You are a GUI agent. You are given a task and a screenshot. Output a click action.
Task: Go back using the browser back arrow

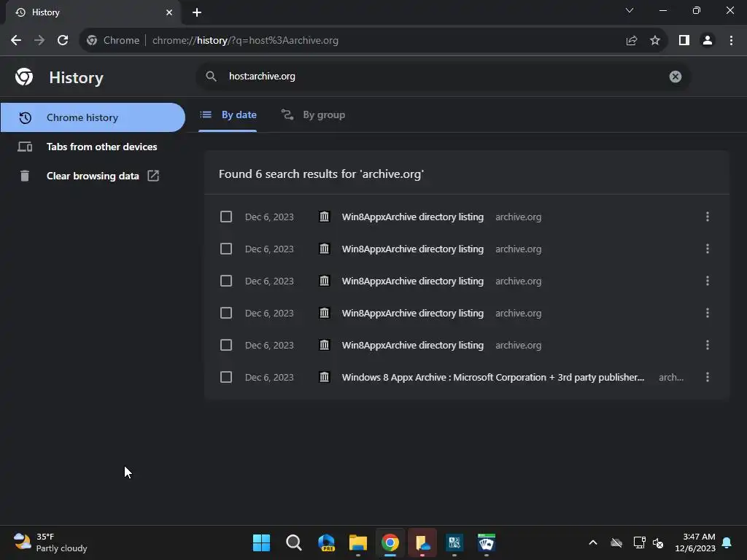(16, 41)
